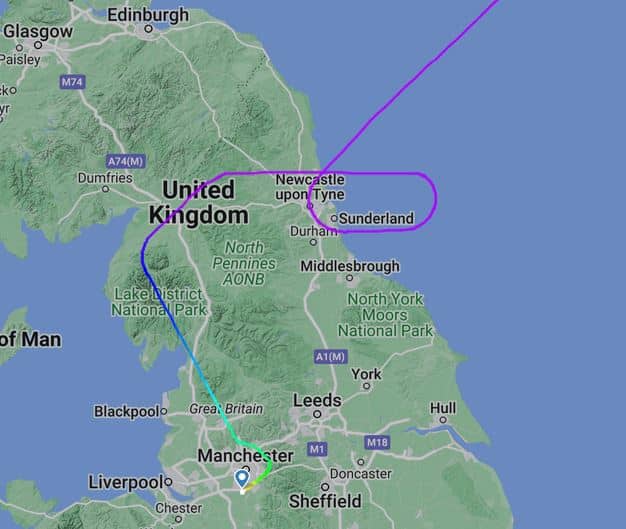The width and height of the screenshot is (626, 529).
Task: Select the Liverpool city label
Action: click(126, 482)
